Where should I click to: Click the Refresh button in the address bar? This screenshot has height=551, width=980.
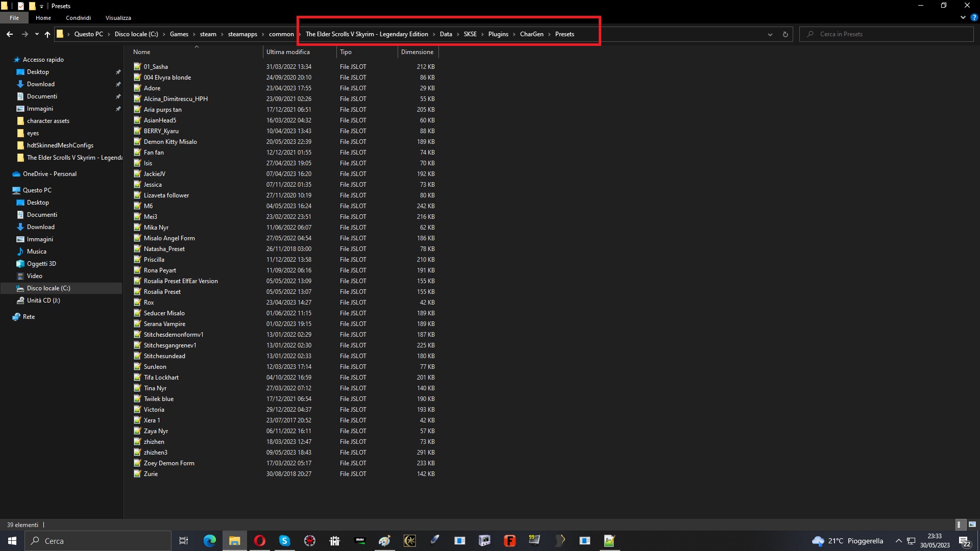(786, 34)
